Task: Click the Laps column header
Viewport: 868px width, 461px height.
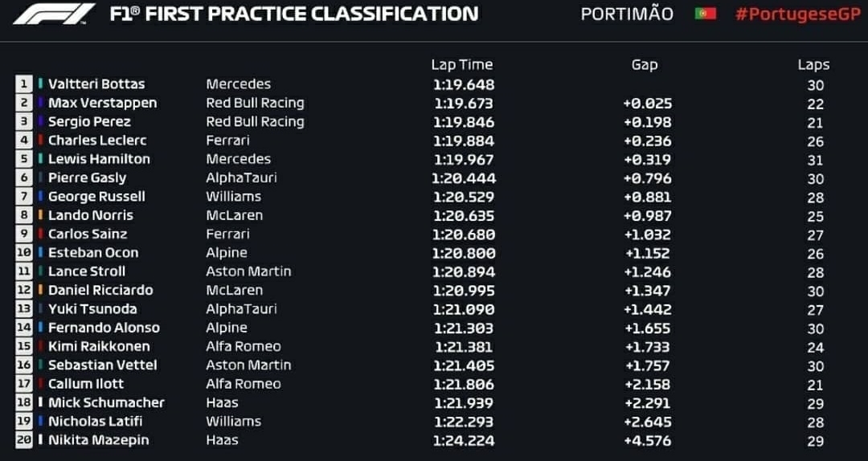Action: (813, 65)
